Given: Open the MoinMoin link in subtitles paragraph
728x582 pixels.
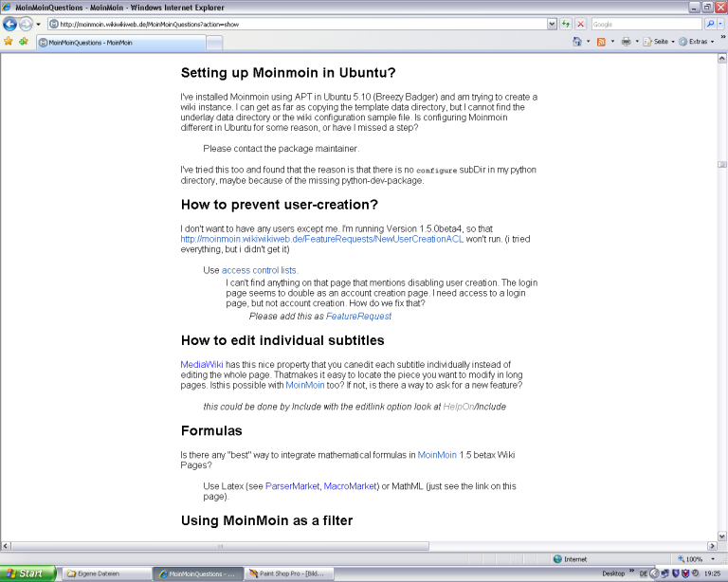Looking at the screenshot, I should (x=304, y=385).
